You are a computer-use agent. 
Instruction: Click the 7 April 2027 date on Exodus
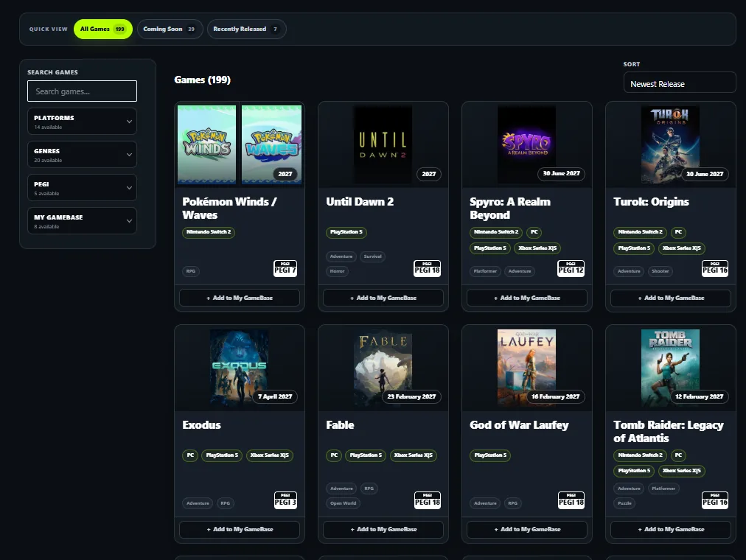pos(275,396)
